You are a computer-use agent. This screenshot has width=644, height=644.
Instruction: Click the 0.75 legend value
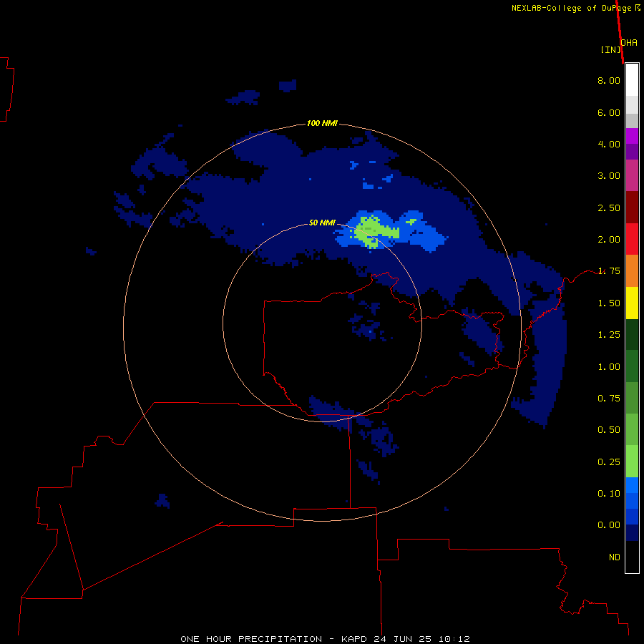coord(609,399)
